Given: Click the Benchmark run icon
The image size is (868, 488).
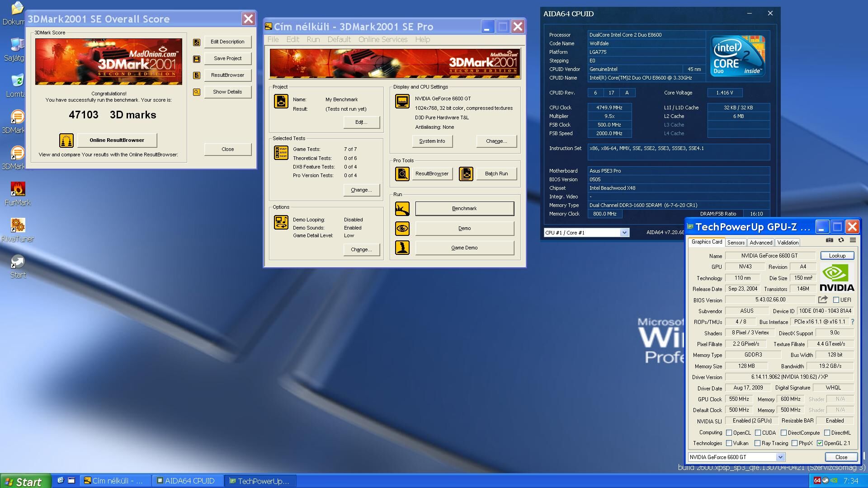Looking at the screenshot, I should tap(402, 209).
